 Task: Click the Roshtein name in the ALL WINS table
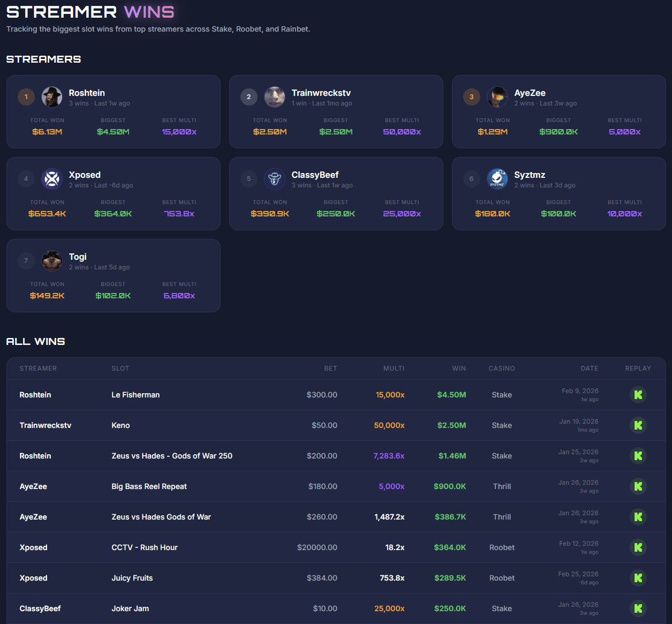[x=35, y=395]
